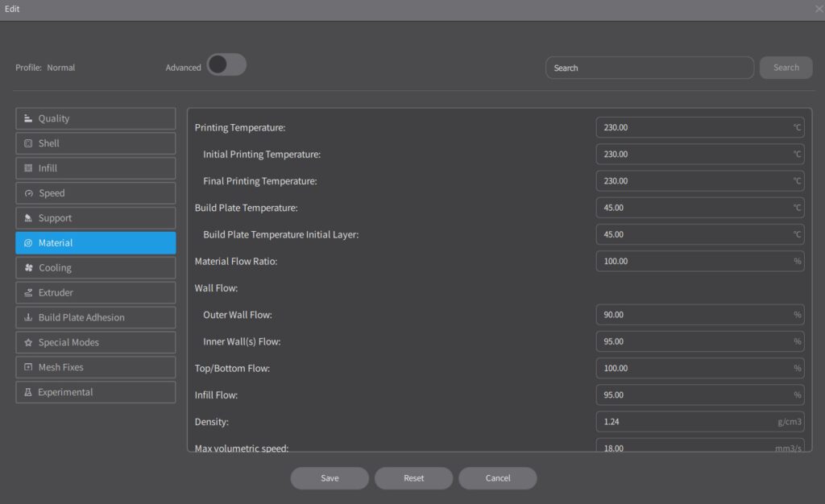Click the Shell category icon
825x504 pixels.
28,143
